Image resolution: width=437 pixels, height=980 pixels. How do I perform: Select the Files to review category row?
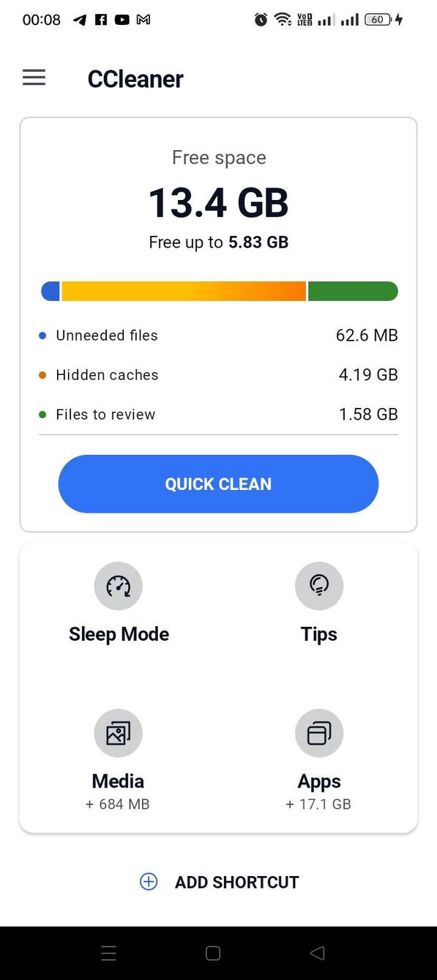point(218,415)
